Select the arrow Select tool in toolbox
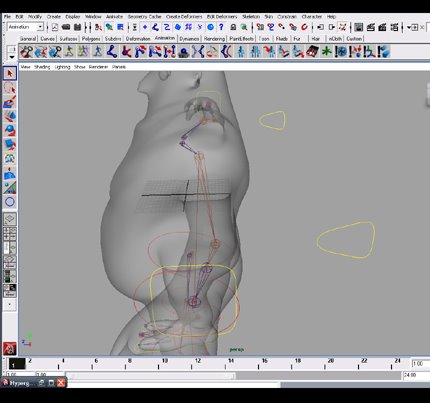Screen dimensions: 430x403 10,73
